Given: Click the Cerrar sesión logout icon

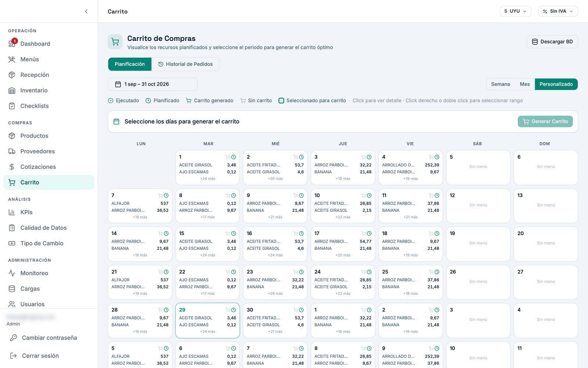Looking at the screenshot, I should click(x=14, y=356).
